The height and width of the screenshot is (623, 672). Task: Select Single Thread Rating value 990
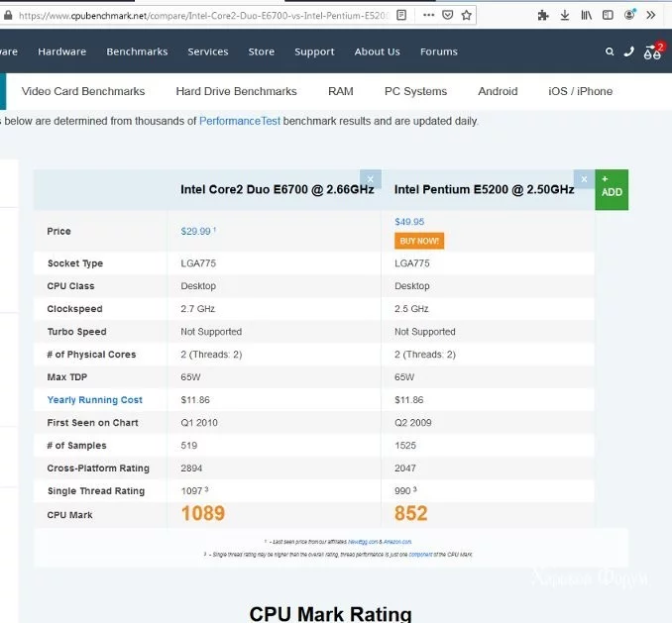[x=402, y=491]
